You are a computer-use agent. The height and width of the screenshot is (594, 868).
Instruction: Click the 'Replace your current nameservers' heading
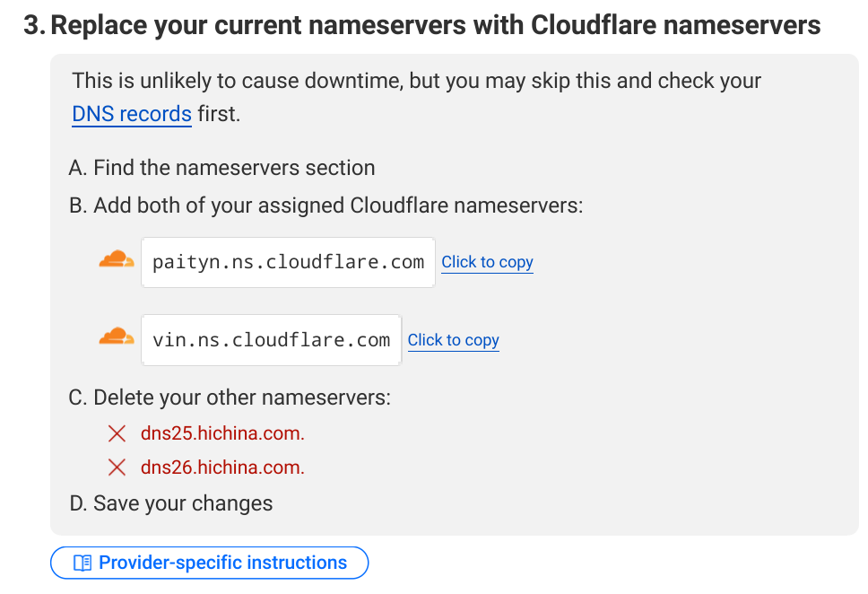435,24
